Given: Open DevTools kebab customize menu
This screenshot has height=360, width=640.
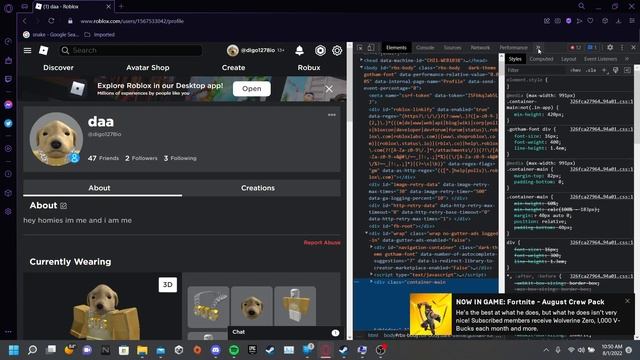Looking at the screenshot, I should 622,48.
